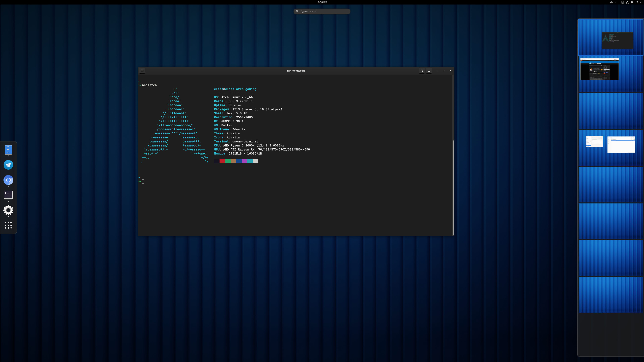Launch Telegram from the dock
The width and height of the screenshot is (644, 362).
click(x=8, y=165)
